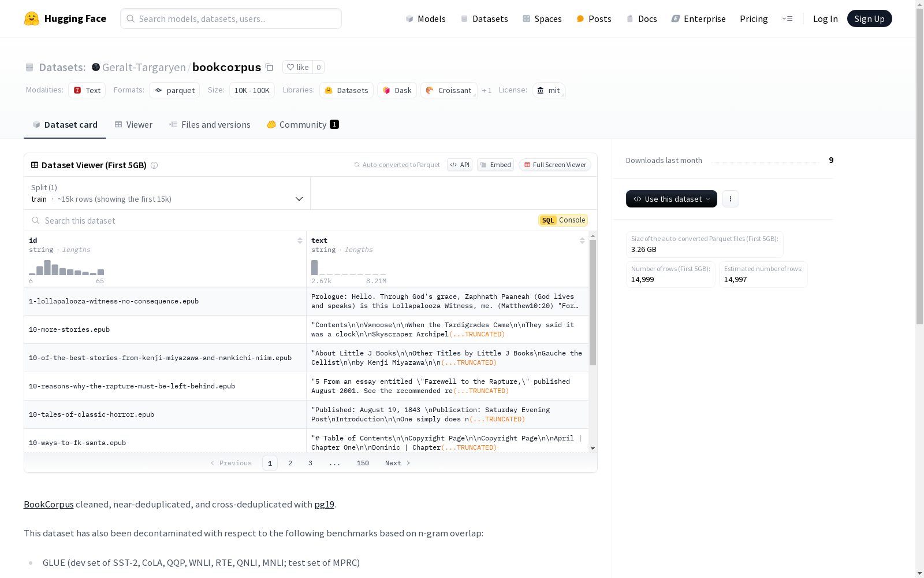Viewport: 924px width, 578px height.
Task: Open the Geralt-Targaryen profile link
Action: [x=144, y=67]
